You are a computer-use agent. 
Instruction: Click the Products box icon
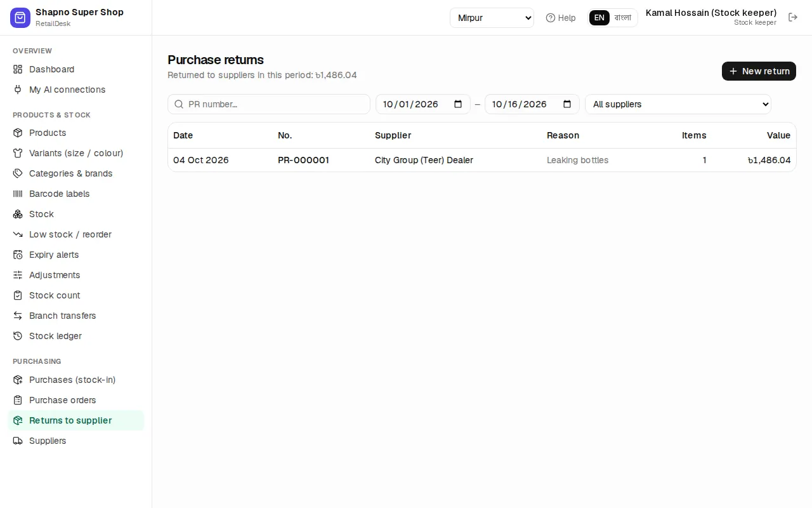click(x=18, y=133)
